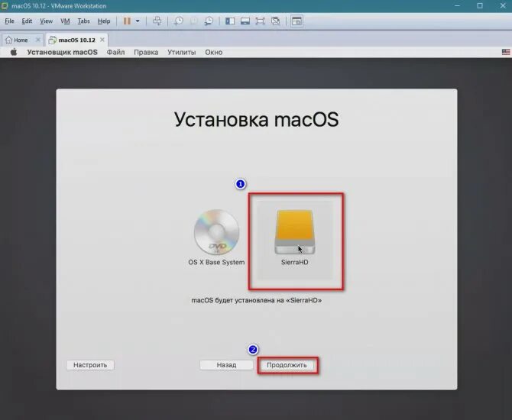Click the Настроить button

(x=90, y=365)
